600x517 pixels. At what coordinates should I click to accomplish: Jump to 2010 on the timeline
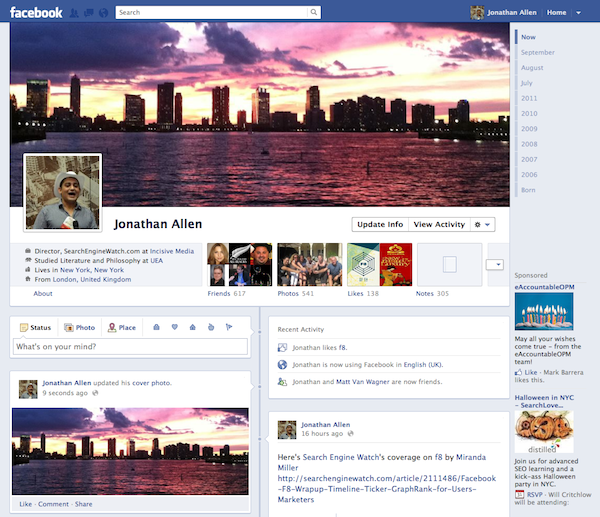click(529, 114)
